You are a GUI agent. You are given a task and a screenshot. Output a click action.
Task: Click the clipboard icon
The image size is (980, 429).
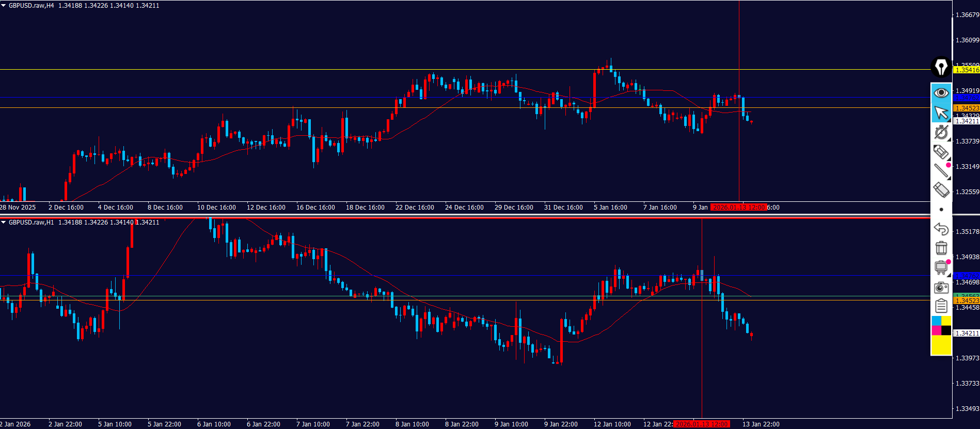coord(941,306)
